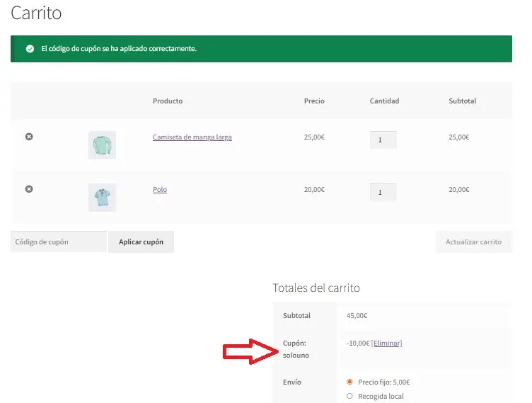Click the coupon applied success message text
The image size is (532, 403).
tap(119, 49)
